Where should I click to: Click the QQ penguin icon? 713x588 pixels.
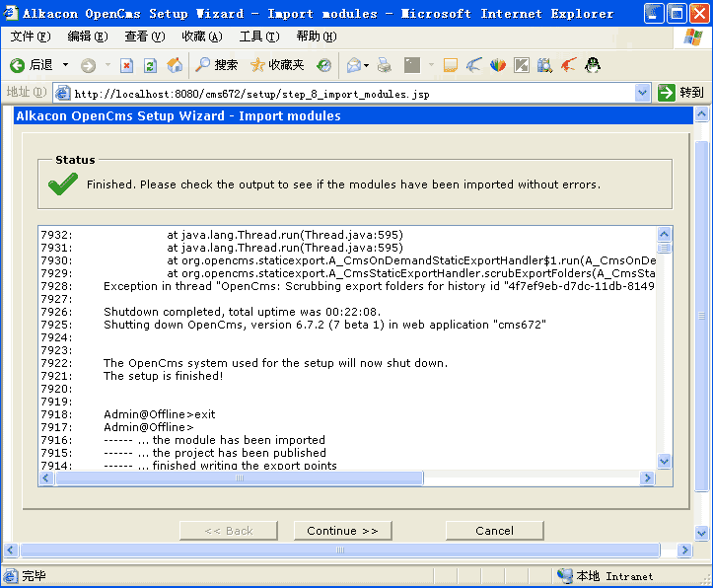click(593, 65)
